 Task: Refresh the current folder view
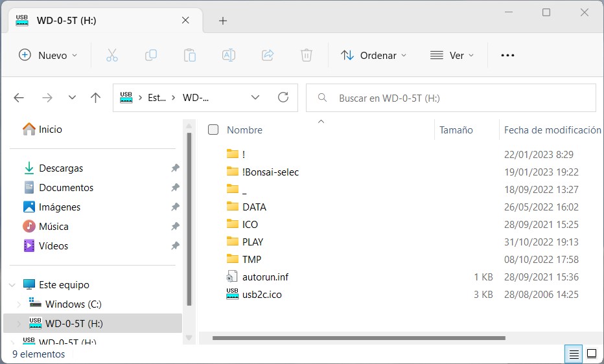click(x=283, y=98)
